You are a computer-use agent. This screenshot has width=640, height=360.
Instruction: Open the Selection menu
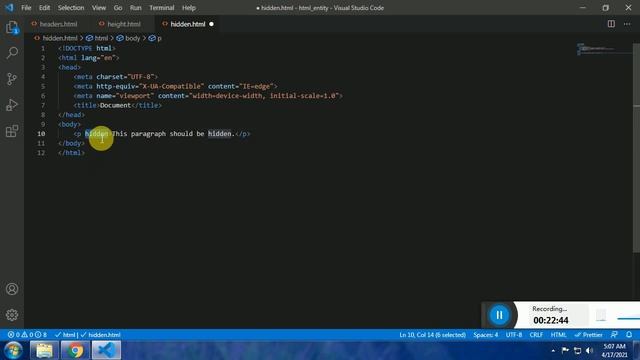pos(71,8)
